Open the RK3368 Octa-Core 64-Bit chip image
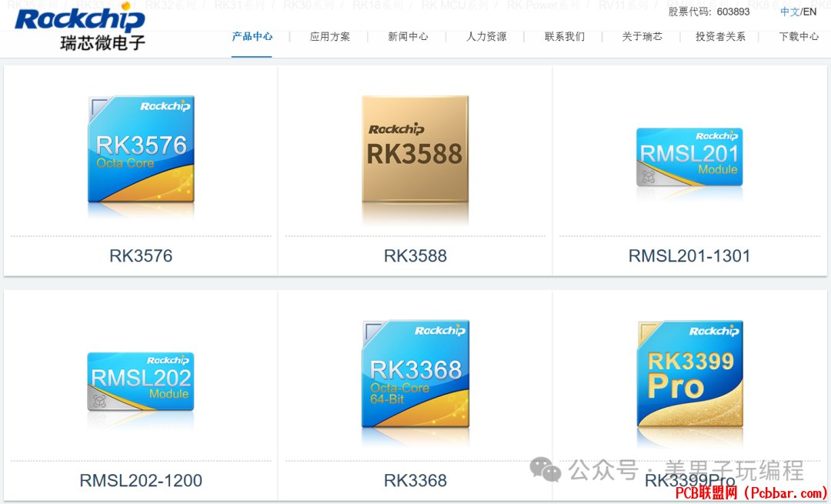 415,374
